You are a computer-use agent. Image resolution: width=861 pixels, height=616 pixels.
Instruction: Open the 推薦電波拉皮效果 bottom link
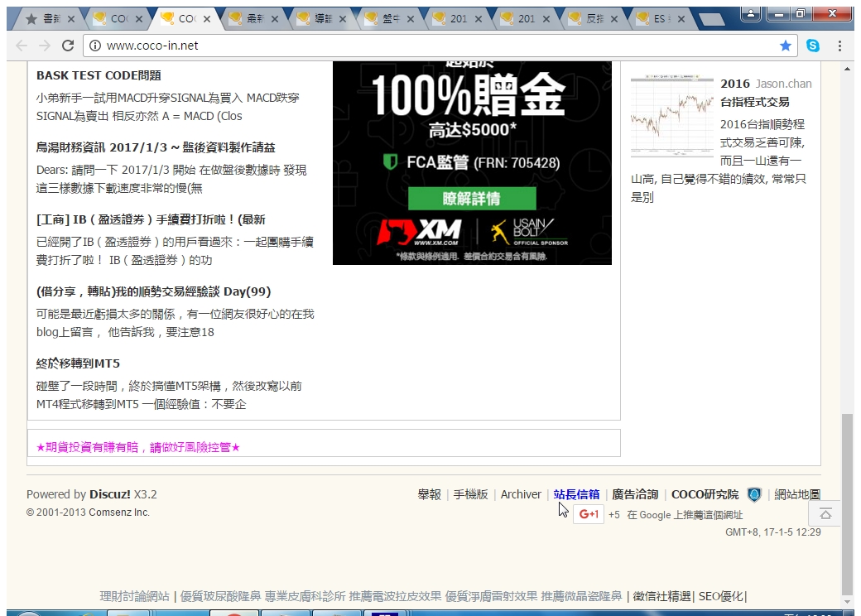coord(396,596)
